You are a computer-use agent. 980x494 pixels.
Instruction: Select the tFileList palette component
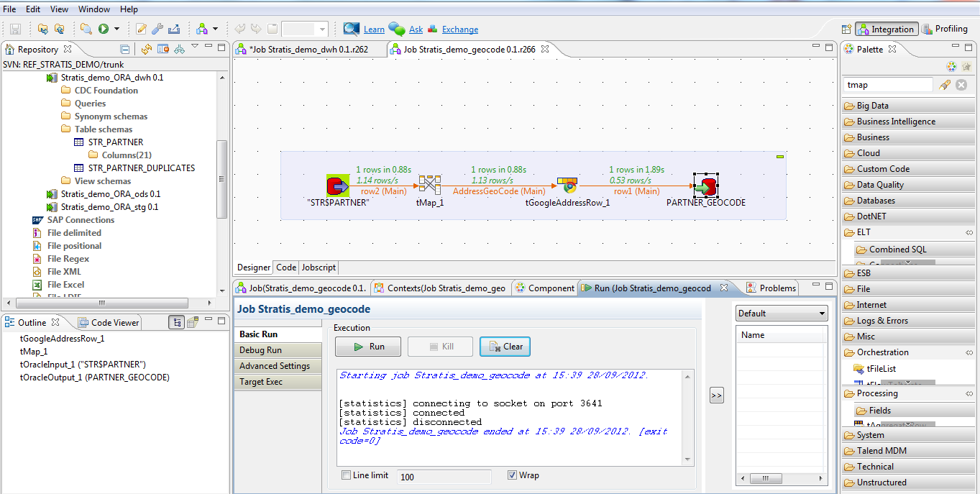tap(875, 369)
